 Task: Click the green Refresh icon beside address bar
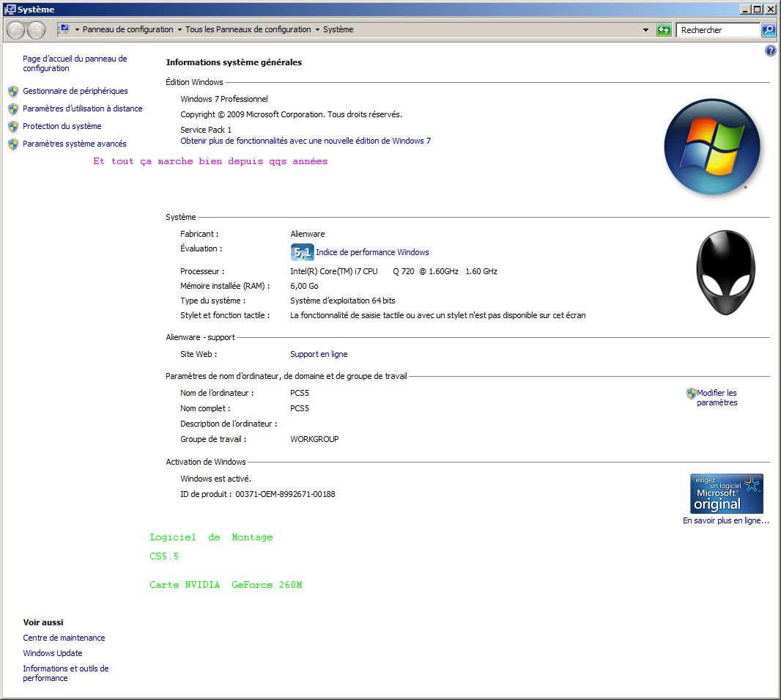coord(664,30)
